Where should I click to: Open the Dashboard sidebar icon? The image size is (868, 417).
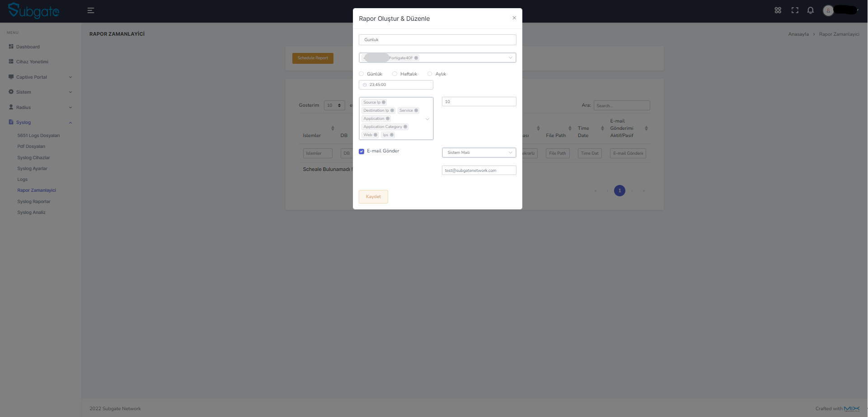(11, 47)
